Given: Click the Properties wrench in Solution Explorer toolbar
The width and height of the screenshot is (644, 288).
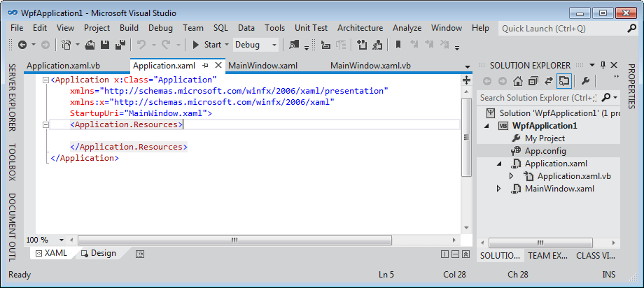Looking at the screenshot, I should click(x=586, y=81).
